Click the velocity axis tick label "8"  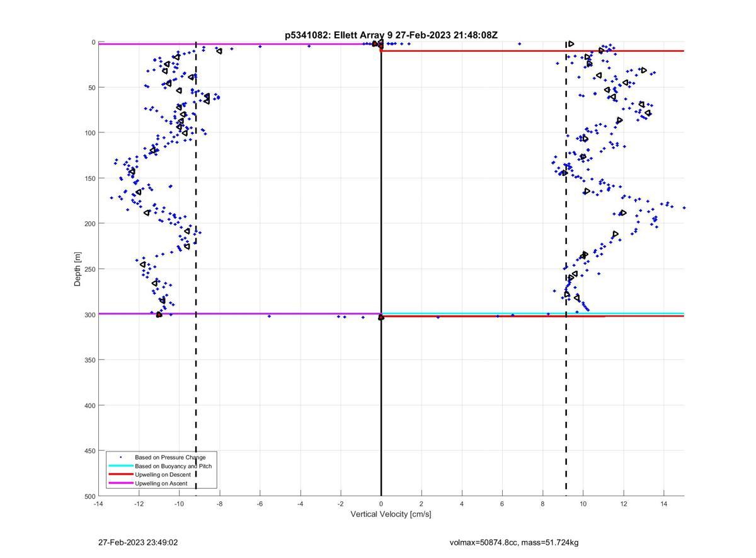542,504
